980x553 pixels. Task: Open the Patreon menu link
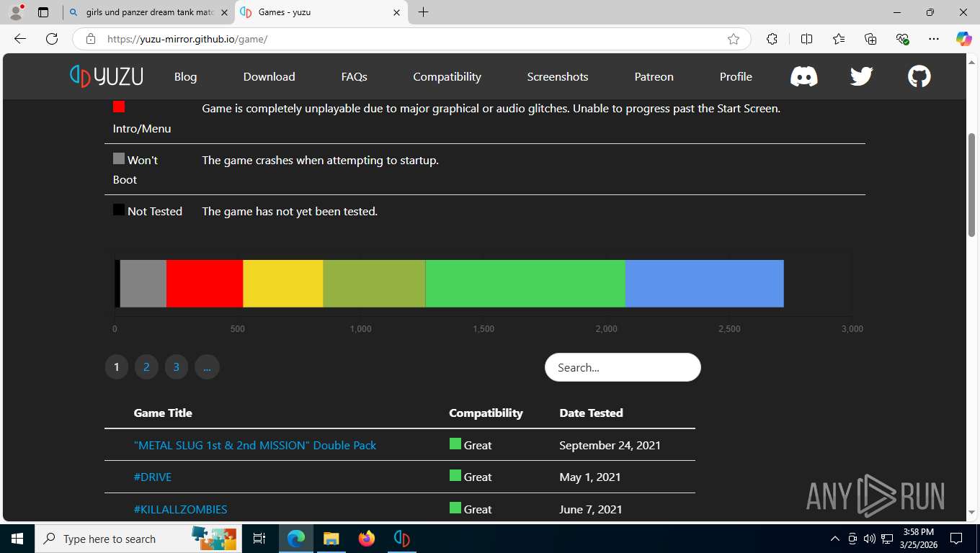click(x=654, y=76)
